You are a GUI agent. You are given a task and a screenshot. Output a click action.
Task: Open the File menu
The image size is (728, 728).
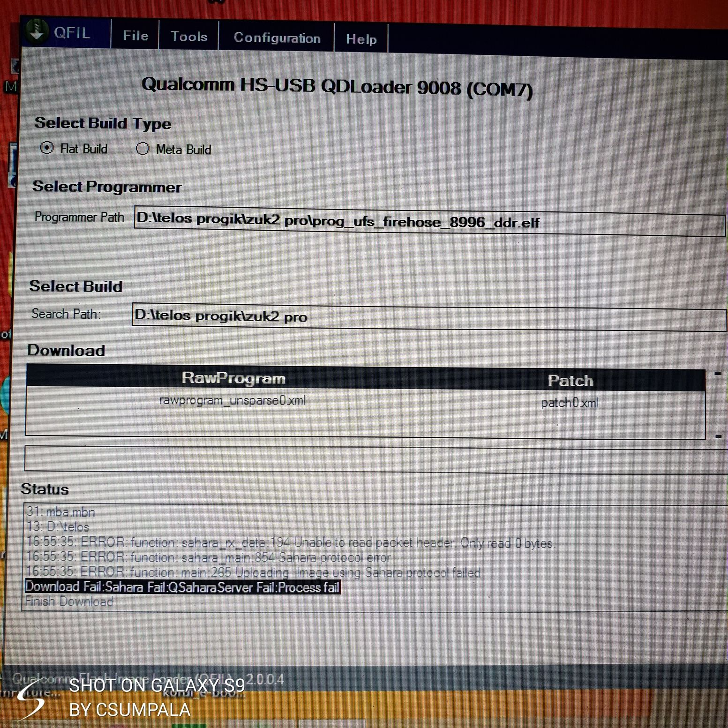coord(135,36)
